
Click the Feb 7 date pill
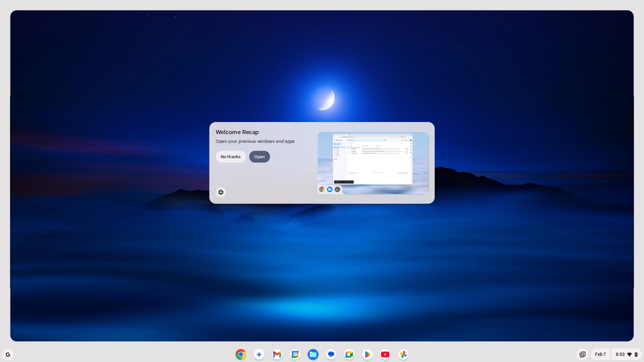click(x=600, y=354)
